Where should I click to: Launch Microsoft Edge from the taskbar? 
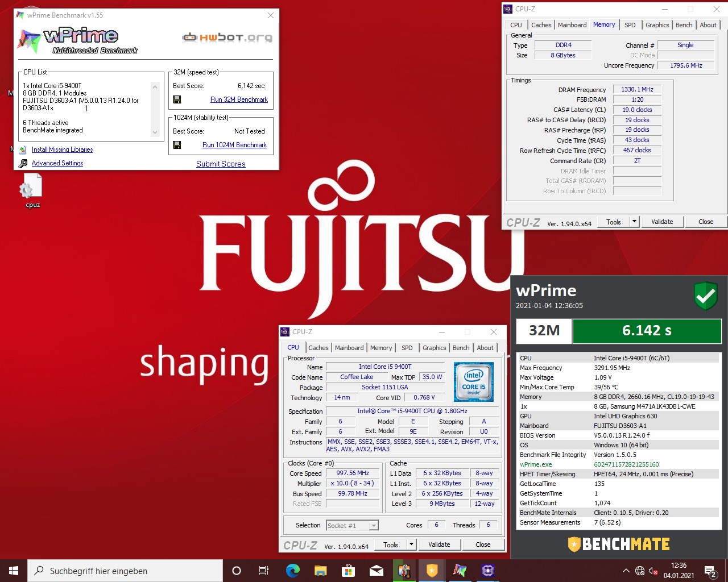tap(292, 571)
